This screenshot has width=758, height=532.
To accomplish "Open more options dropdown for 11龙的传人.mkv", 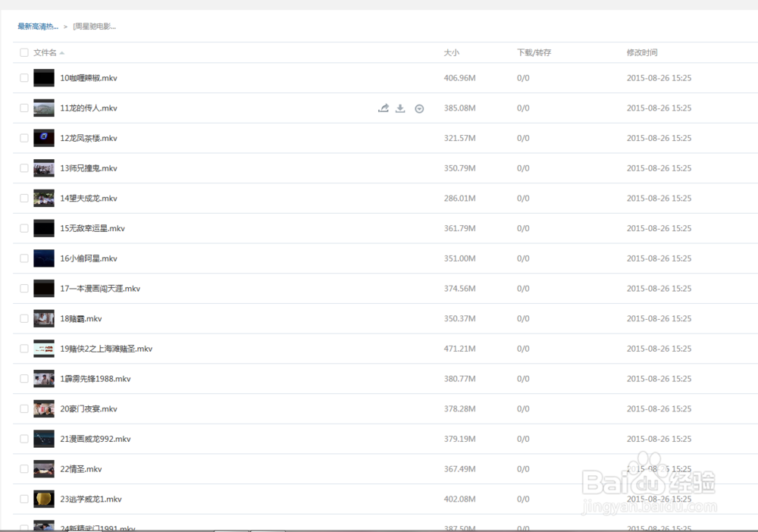I will pyautogui.click(x=419, y=108).
